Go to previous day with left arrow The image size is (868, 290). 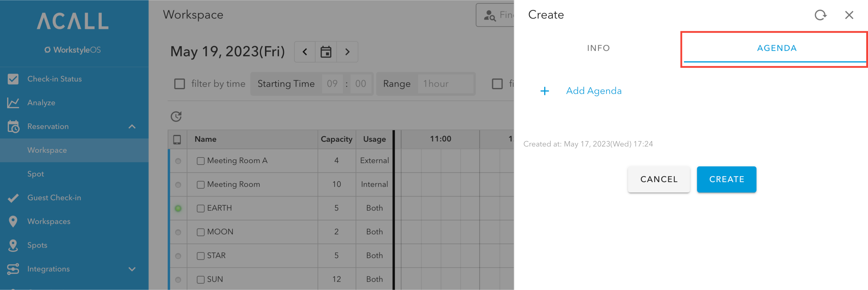[x=305, y=52]
